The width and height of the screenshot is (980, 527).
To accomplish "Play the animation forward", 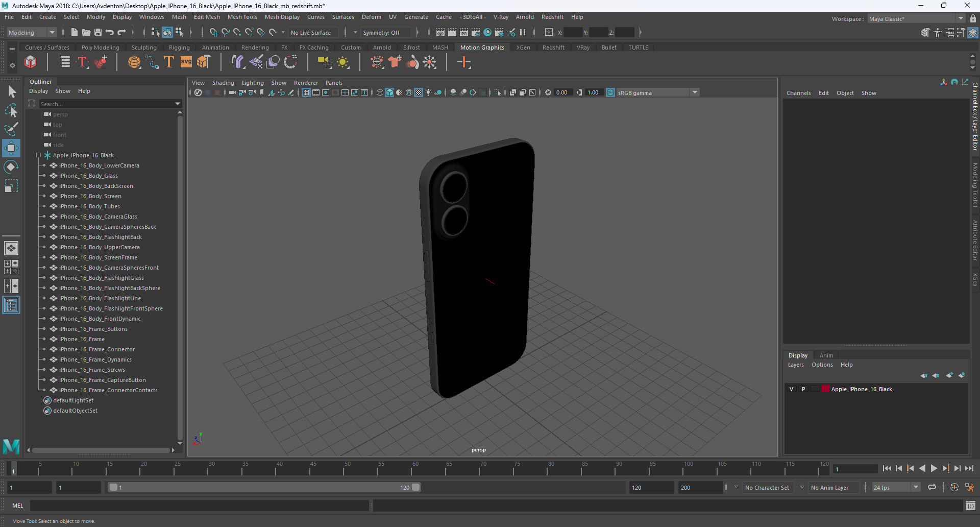I will tap(934, 468).
